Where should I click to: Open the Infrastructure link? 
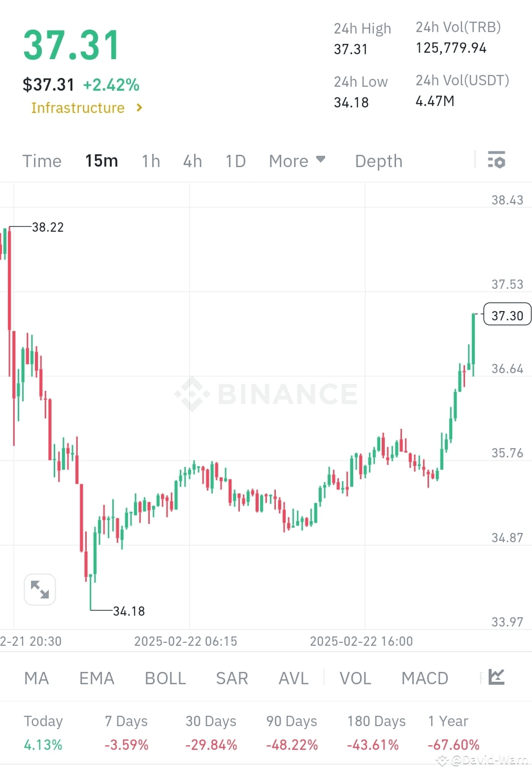pos(77,107)
